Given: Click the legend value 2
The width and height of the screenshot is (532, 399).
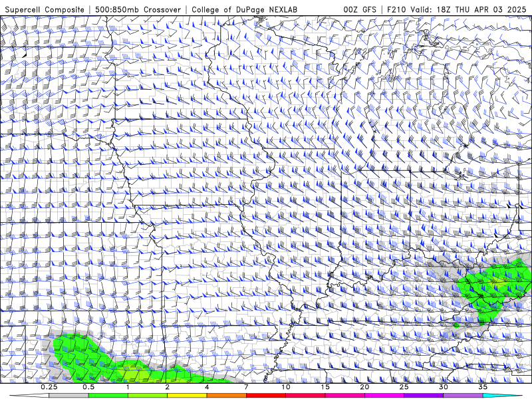Looking at the screenshot, I should tap(168, 387).
